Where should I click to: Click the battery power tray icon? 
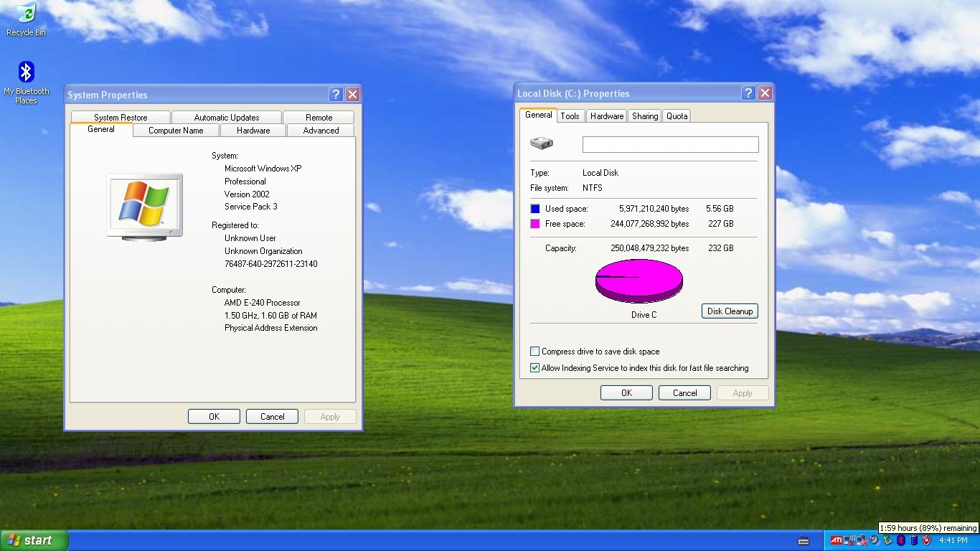pos(914,540)
